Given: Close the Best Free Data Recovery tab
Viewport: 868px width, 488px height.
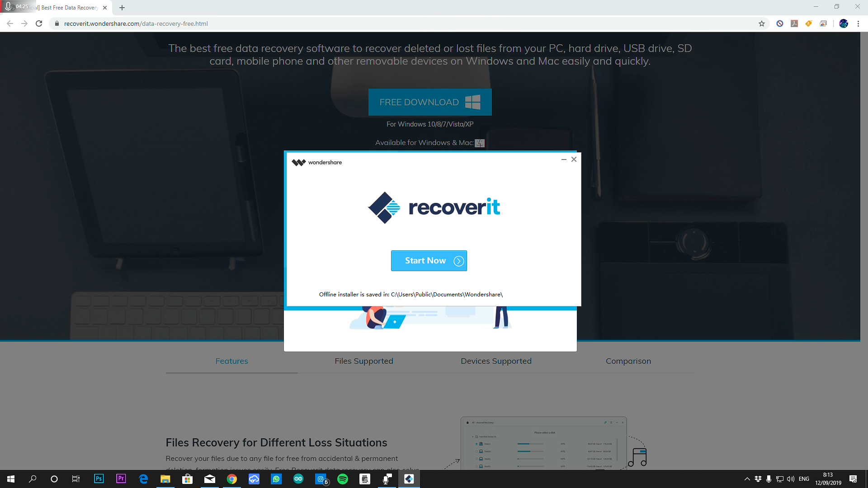Looking at the screenshot, I should pyautogui.click(x=105, y=8).
